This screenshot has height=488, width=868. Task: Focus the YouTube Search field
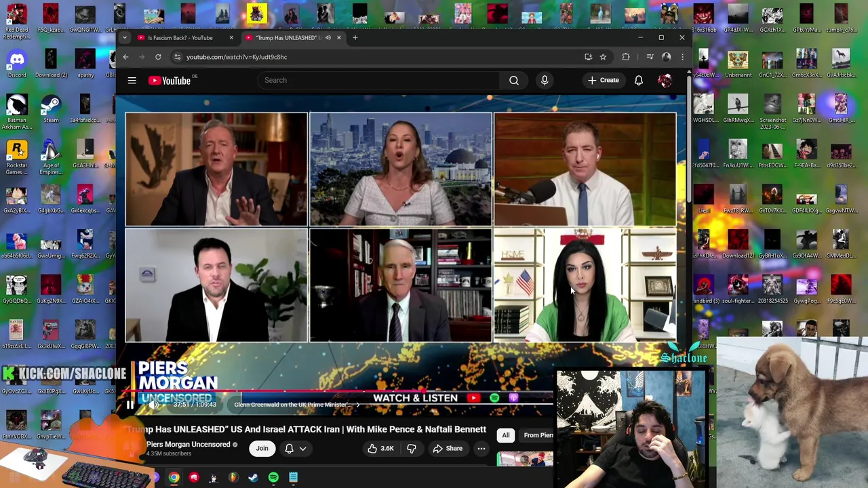[380, 81]
